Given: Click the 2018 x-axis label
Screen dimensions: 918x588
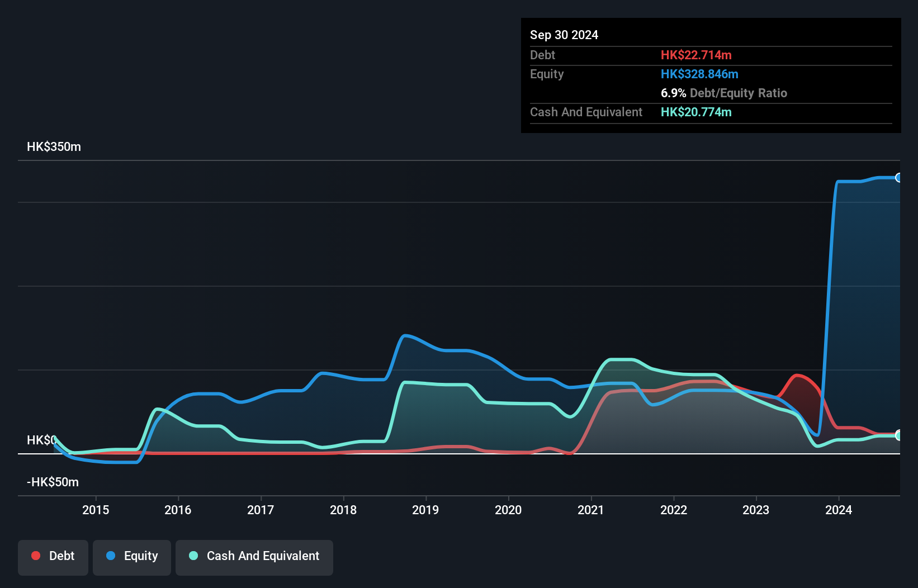Looking at the screenshot, I should tap(343, 510).
